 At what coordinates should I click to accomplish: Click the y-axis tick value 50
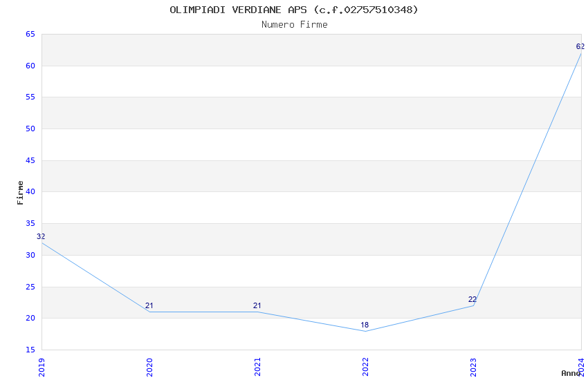tap(30, 129)
